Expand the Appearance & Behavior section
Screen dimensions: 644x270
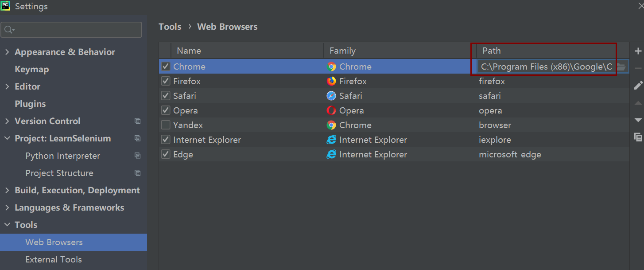point(7,51)
